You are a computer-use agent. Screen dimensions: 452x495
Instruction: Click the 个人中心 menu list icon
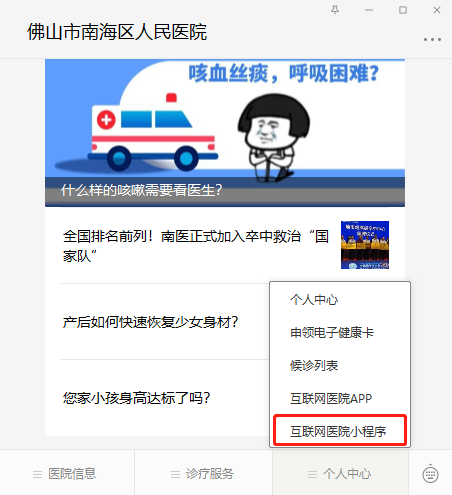pos(312,474)
